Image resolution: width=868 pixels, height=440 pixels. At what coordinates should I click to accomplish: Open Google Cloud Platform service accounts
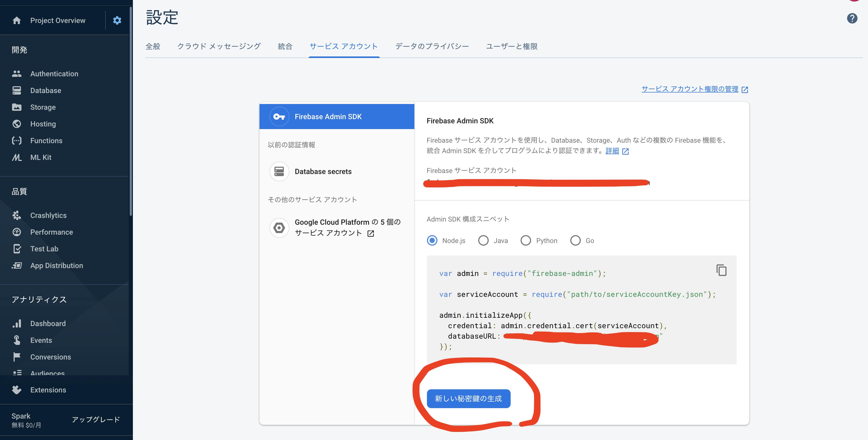347,228
